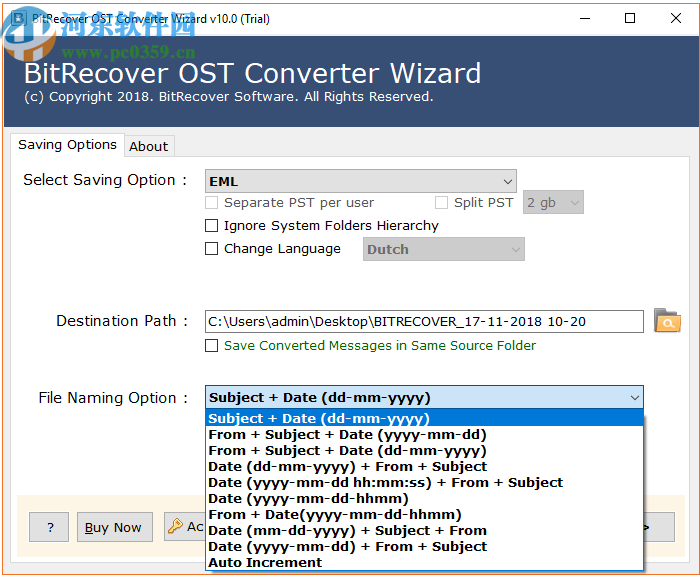Viewport: 700px width, 578px height.
Task: Browse for destination folder icon
Action: point(667,320)
